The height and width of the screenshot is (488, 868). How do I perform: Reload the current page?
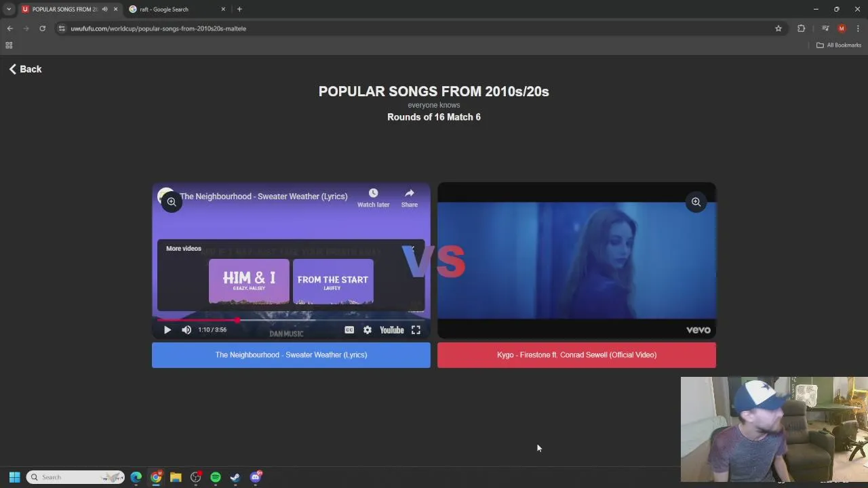pyautogui.click(x=42, y=28)
